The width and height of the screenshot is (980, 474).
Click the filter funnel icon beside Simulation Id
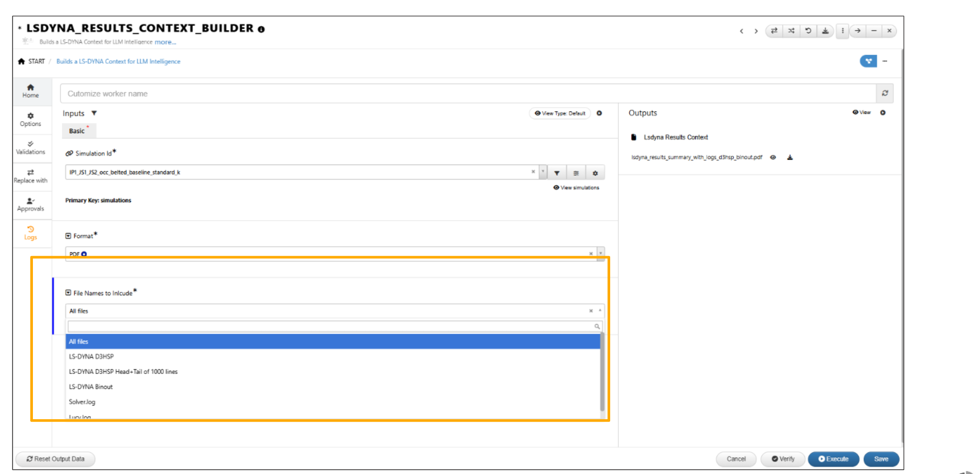point(557,173)
